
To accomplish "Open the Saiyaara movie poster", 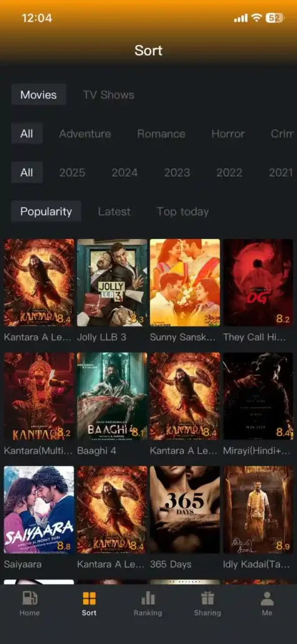I will 39,509.
